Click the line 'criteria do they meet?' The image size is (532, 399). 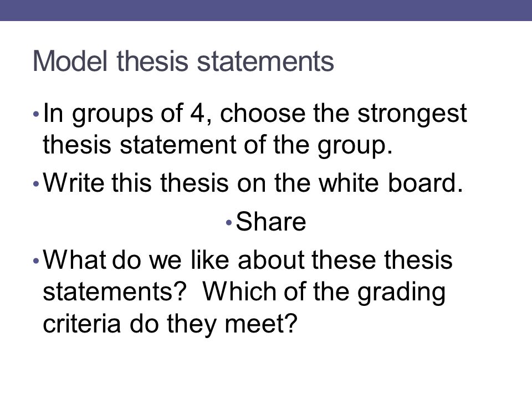pos(170,324)
